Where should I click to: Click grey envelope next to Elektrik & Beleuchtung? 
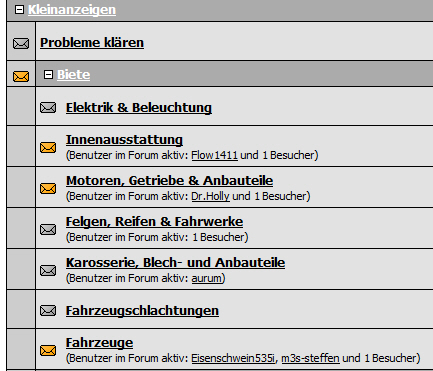click(x=48, y=108)
